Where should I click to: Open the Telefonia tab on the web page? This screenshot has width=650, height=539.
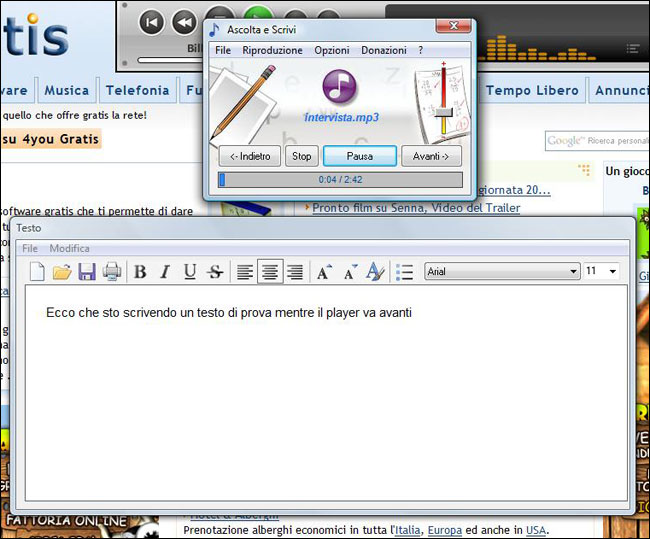(x=137, y=90)
